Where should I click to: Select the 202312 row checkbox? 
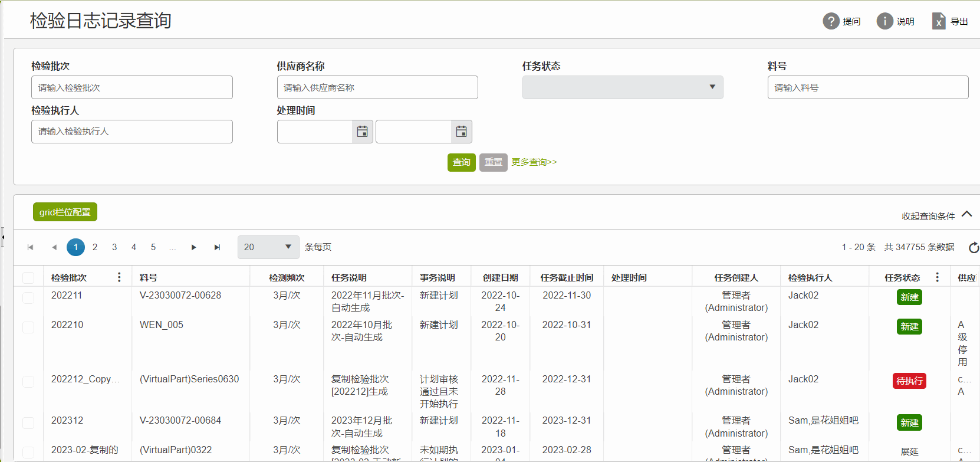(28, 422)
